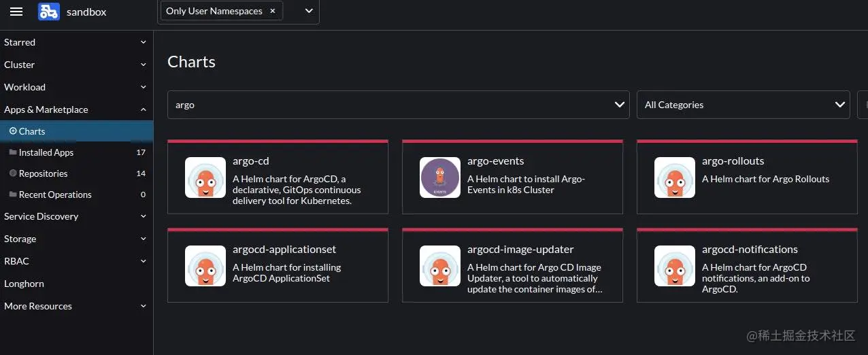Click the argocd-applicationset chart logo
Screen dimensions: 868x355
point(205,266)
